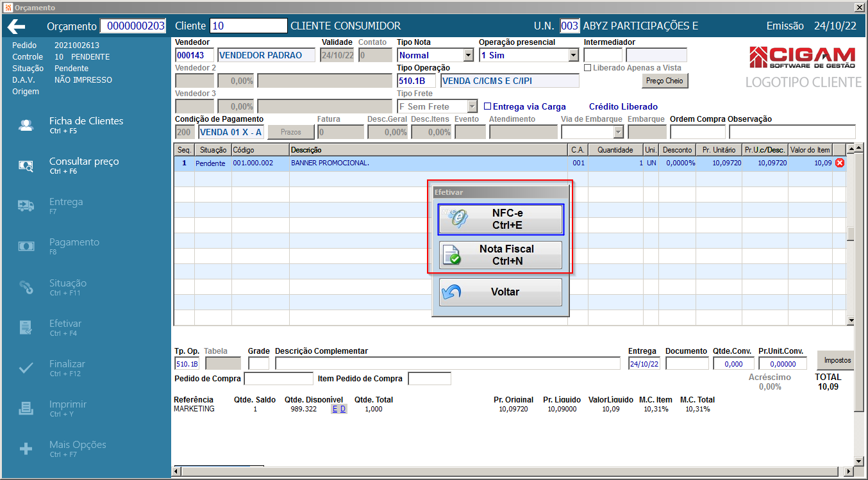
Task: Click the first Intermediador field
Action: point(603,55)
